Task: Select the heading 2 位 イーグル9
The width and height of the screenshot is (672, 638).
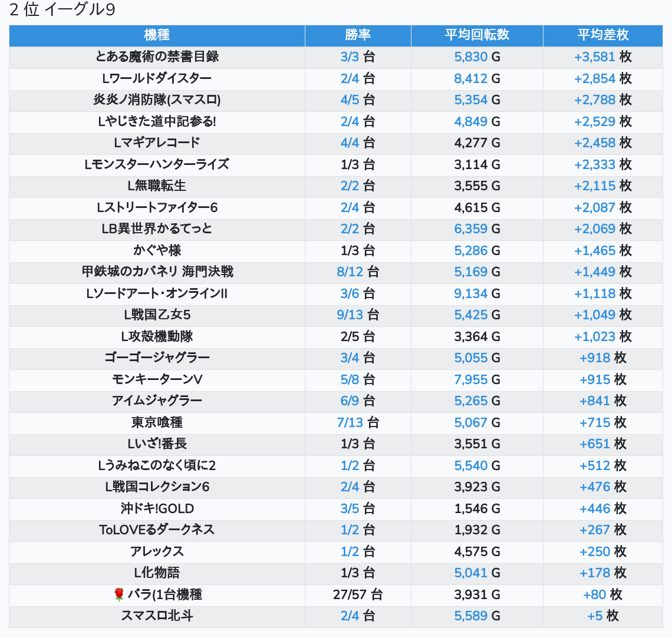Action: point(62,10)
